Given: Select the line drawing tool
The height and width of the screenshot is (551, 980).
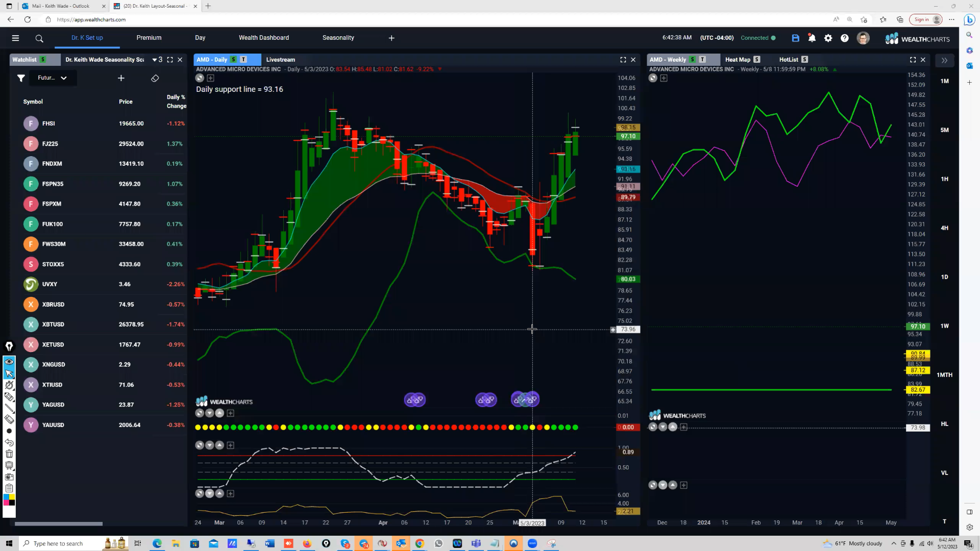Looking at the screenshot, I should (x=9, y=408).
